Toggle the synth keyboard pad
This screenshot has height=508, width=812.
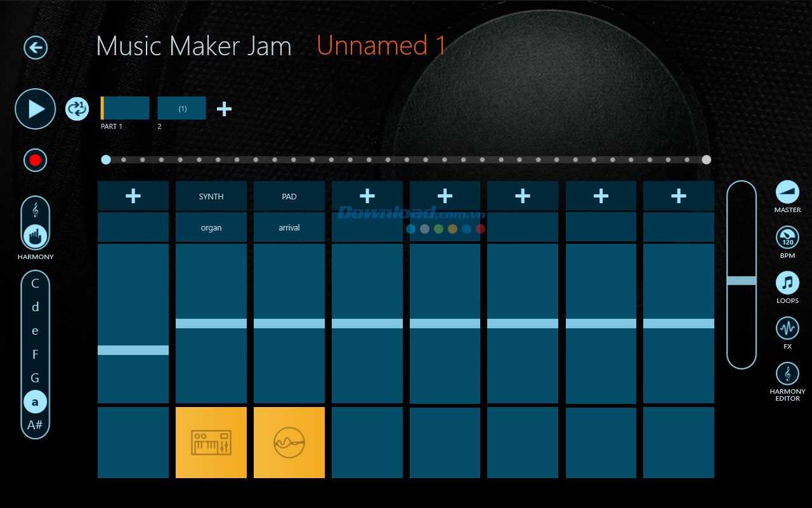coord(211,443)
